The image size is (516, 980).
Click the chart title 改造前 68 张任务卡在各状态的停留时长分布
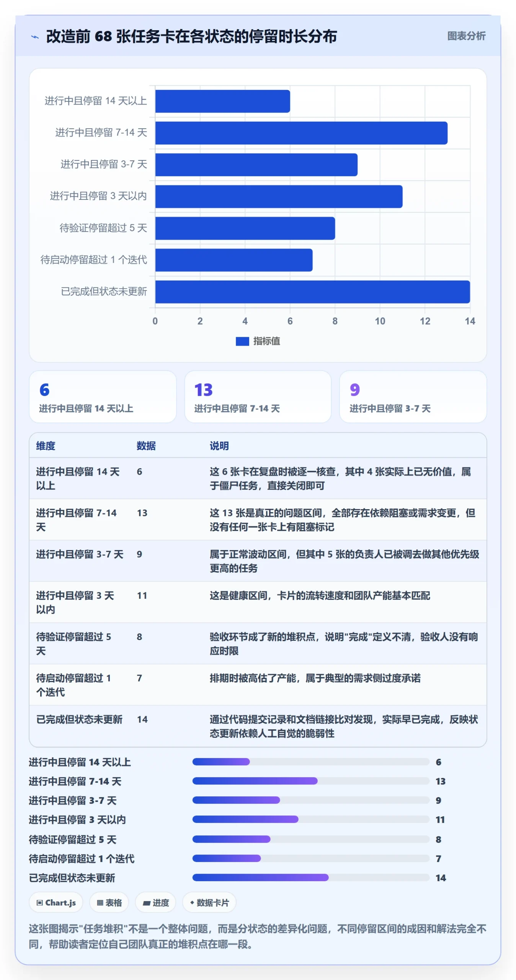(x=191, y=36)
